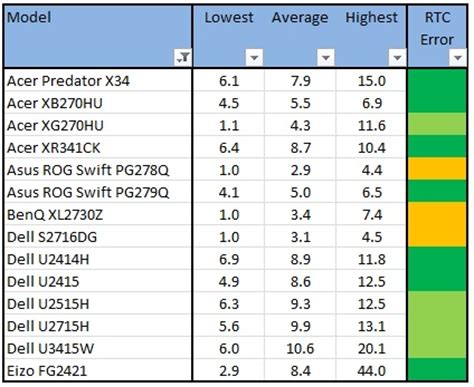Click the orange RTC cell for Asus PG278Q
This screenshot has height=387, width=474.
(x=437, y=169)
